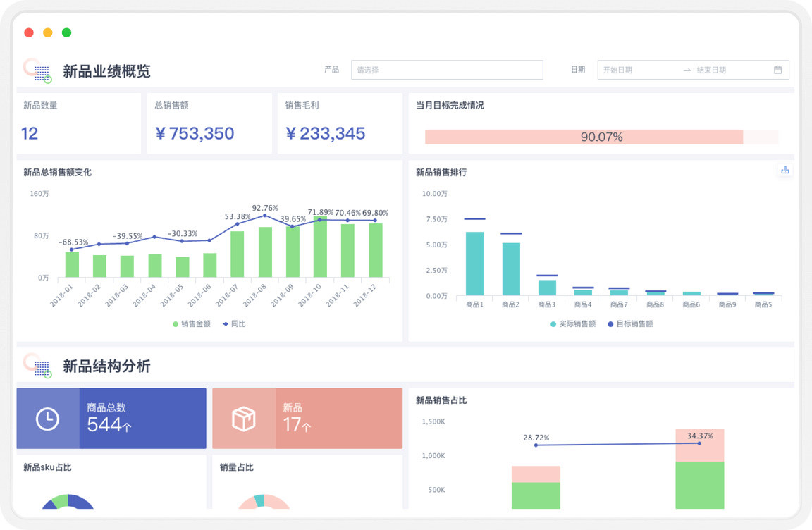Toggle 同比 legend series
The image size is (812, 530).
[234, 324]
